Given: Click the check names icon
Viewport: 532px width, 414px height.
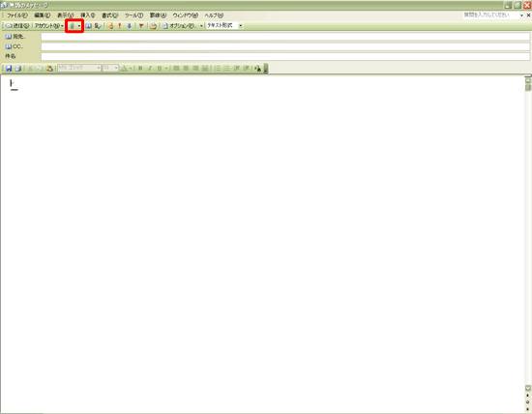Looking at the screenshot, I should tap(98, 26).
